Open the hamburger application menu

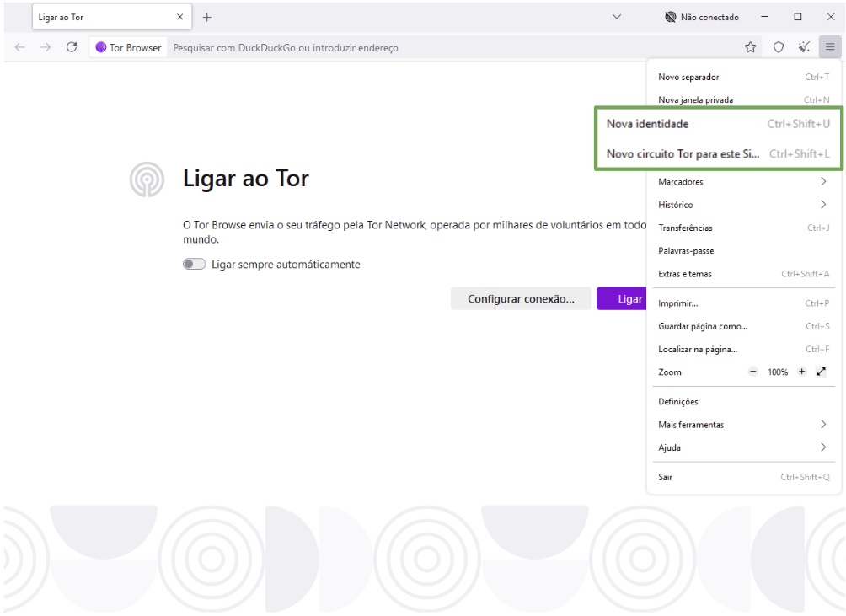pyautogui.click(x=830, y=47)
